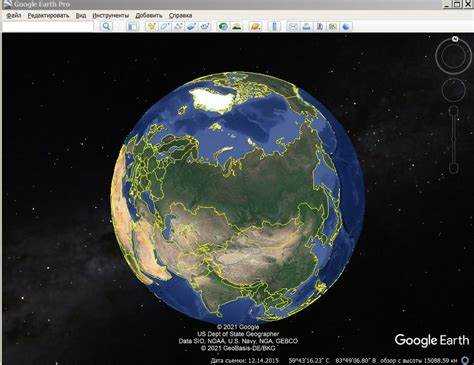The width and height of the screenshot is (474, 365).
Task: Select the Add Polygon toolbar icon
Action: tap(165, 26)
